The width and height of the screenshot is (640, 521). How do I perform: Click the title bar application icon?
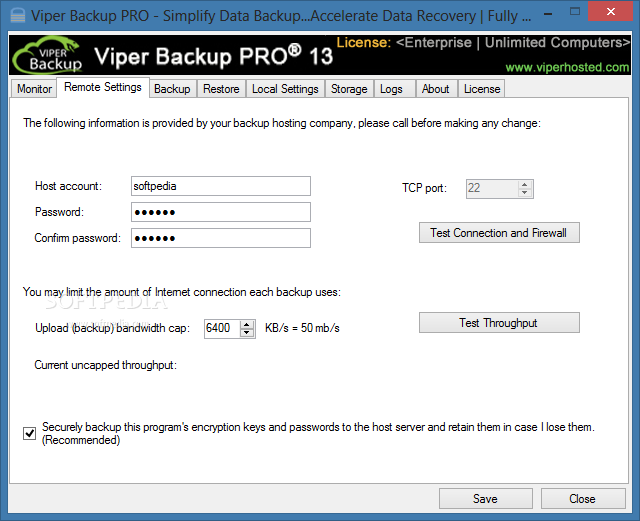[18, 16]
